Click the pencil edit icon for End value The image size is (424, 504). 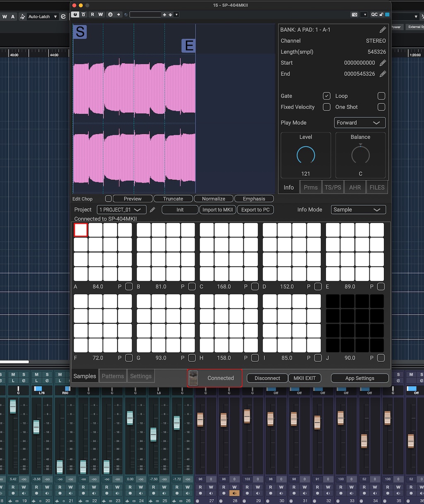[383, 74]
